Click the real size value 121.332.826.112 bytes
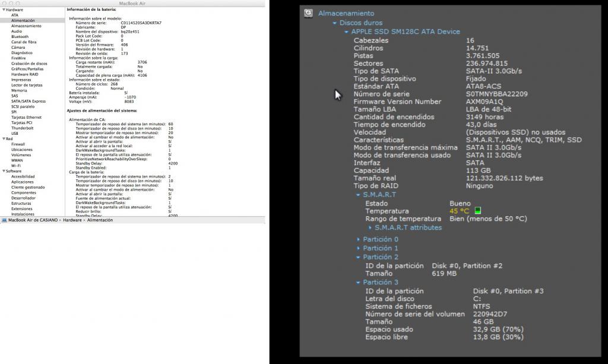Viewport: 608px width, 364px height. click(x=505, y=178)
